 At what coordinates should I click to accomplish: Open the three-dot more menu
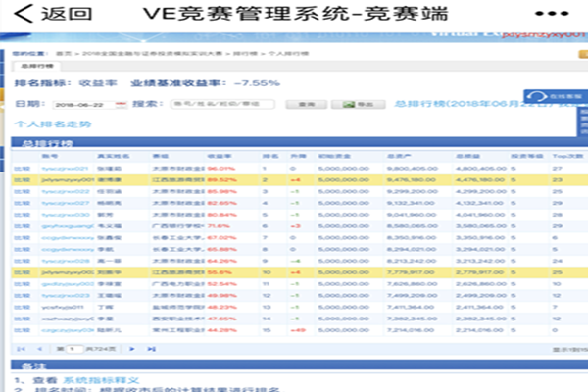point(552,14)
